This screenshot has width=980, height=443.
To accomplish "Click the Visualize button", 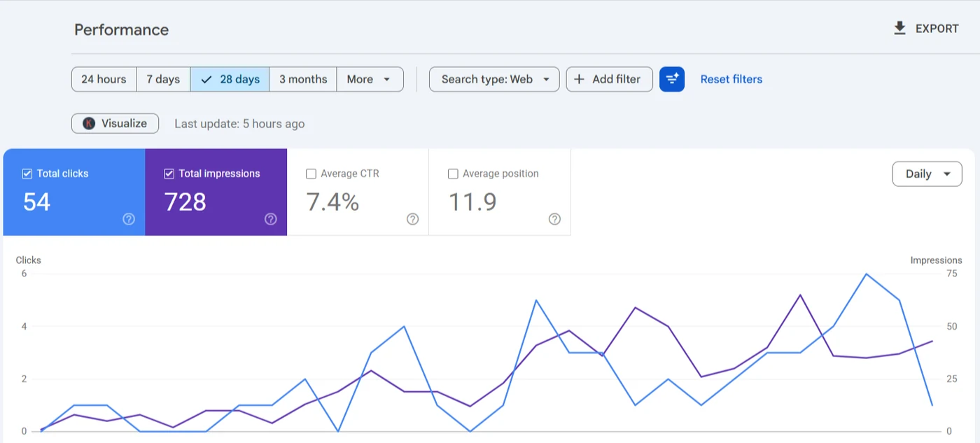I will pos(115,123).
